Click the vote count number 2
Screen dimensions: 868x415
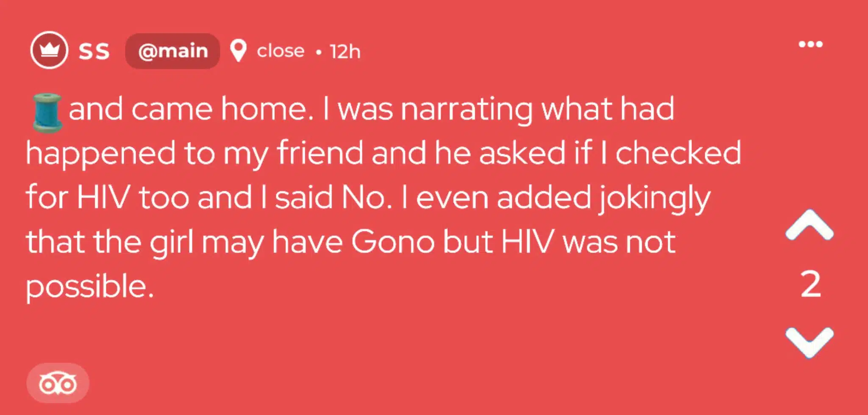[810, 285]
